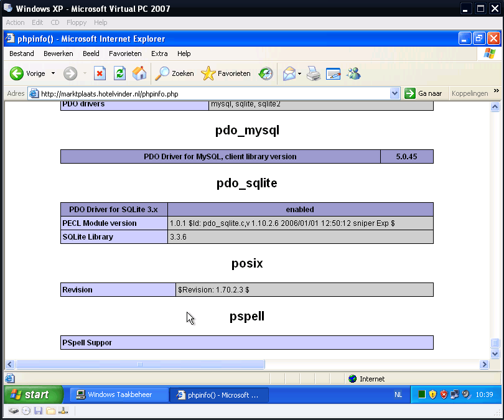Expand the address bar dropdown list

394,94
